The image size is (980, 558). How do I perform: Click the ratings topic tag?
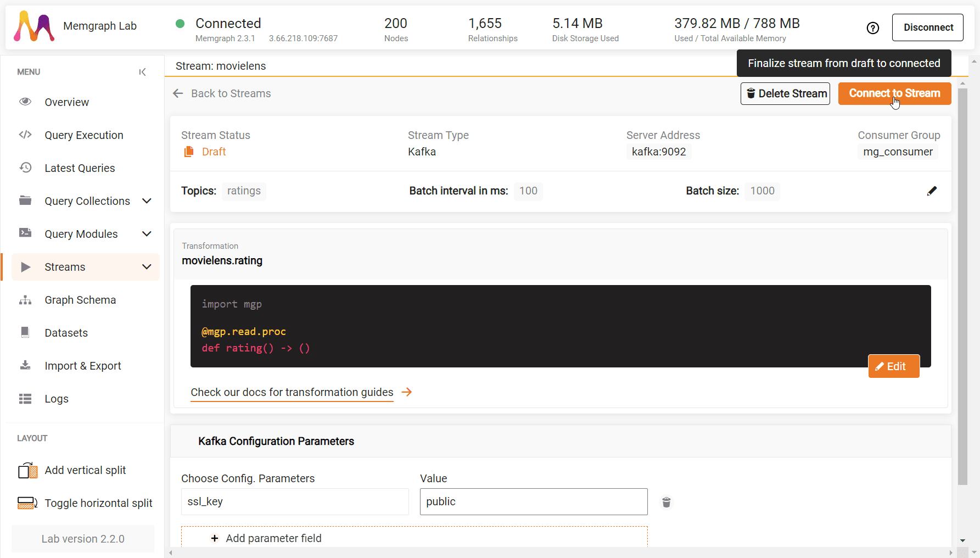[244, 191]
